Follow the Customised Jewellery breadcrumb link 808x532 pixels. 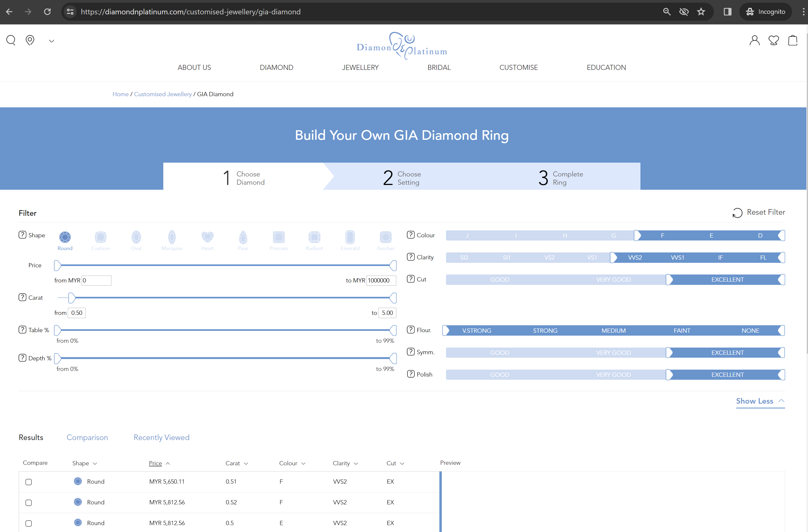(163, 94)
